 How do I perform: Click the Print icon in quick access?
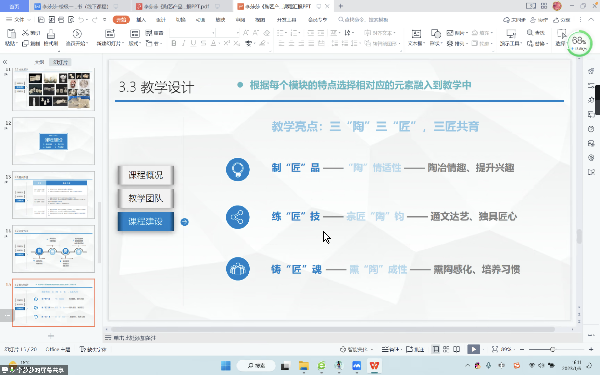(61, 20)
